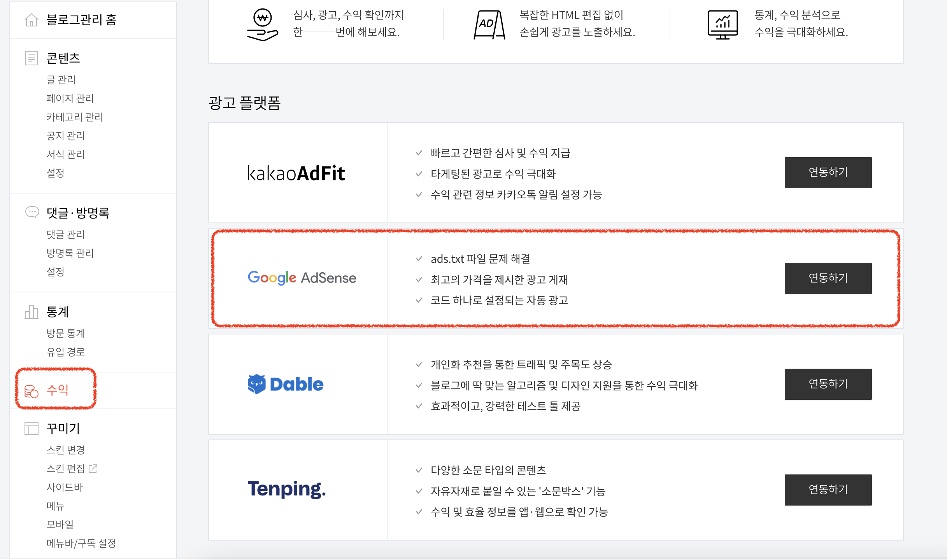This screenshot has height=560, width=947.
Task: Open 공지 관리
Action: click(66, 136)
